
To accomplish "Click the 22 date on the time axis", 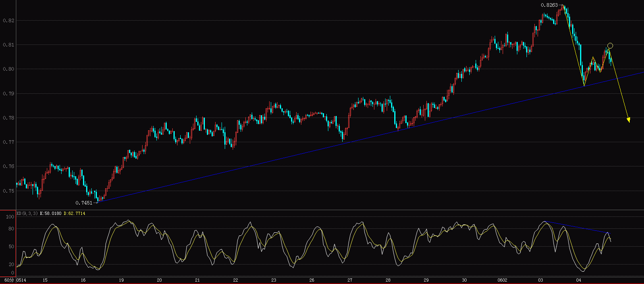I will pyautogui.click(x=235, y=280).
